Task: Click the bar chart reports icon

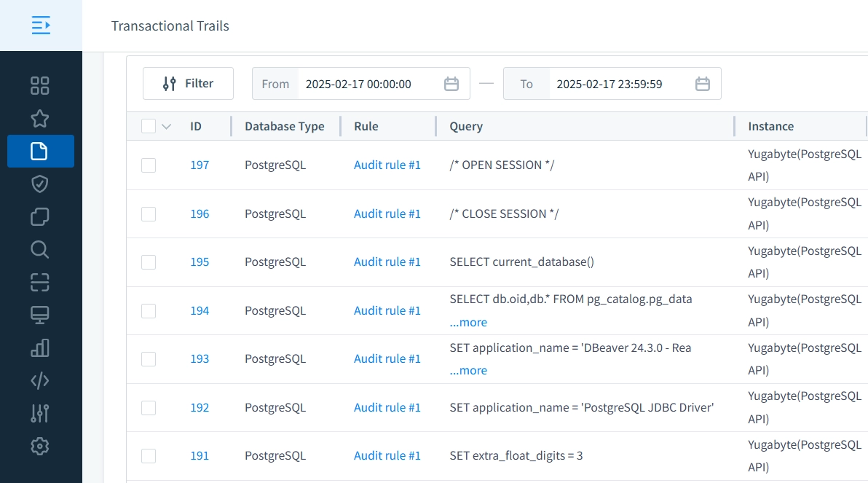Action: [40, 347]
